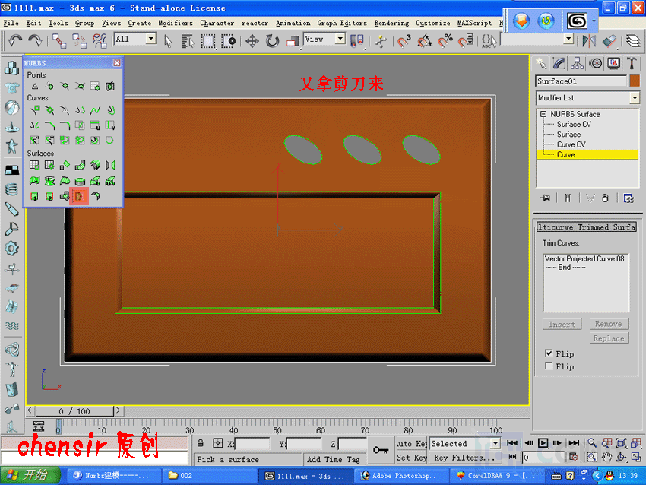646x485 pixels.
Task: Select Vector Projected Curve 08 in Trim Curves list
Action: [x=585, y=259]
